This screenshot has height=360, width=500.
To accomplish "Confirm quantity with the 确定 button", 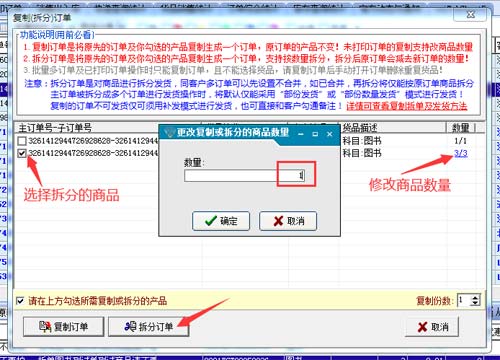I will (x=221, y=221).
